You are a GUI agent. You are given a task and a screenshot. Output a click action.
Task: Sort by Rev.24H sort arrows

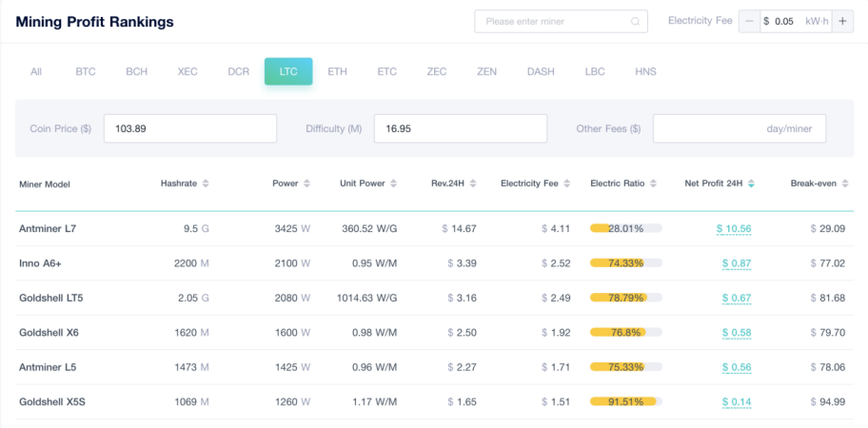click(482, 184)
